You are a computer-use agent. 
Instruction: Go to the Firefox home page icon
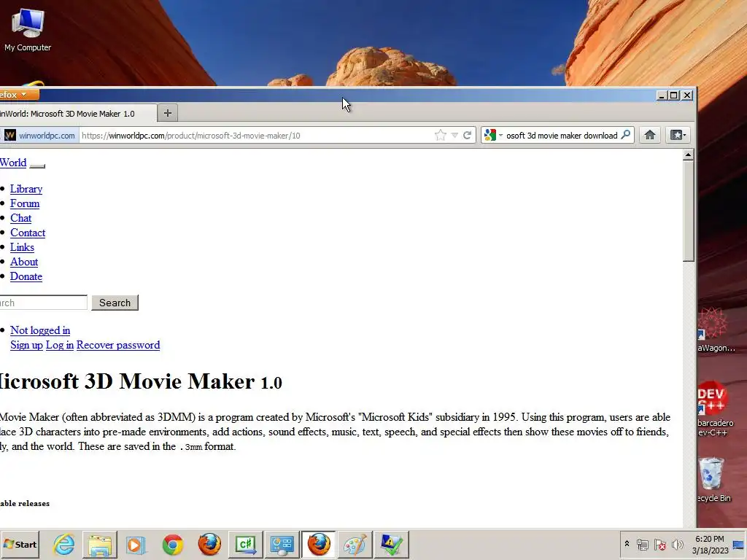[650, 135]
